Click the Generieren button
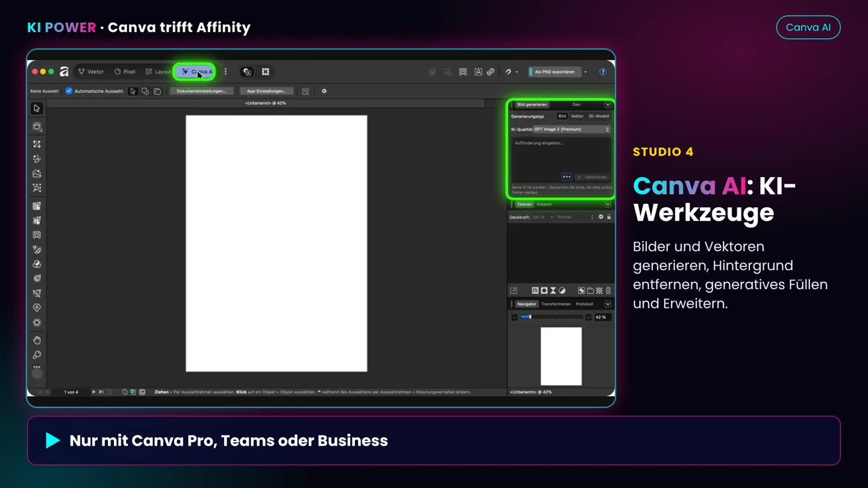This screenshot has height=488, width=868. [x=592, y=177]
